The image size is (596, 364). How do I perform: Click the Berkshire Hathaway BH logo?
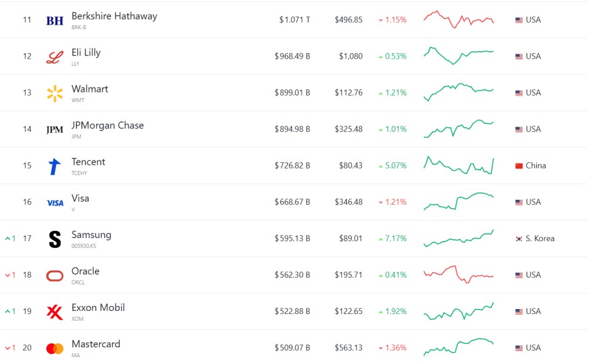(x=55, y=20)
